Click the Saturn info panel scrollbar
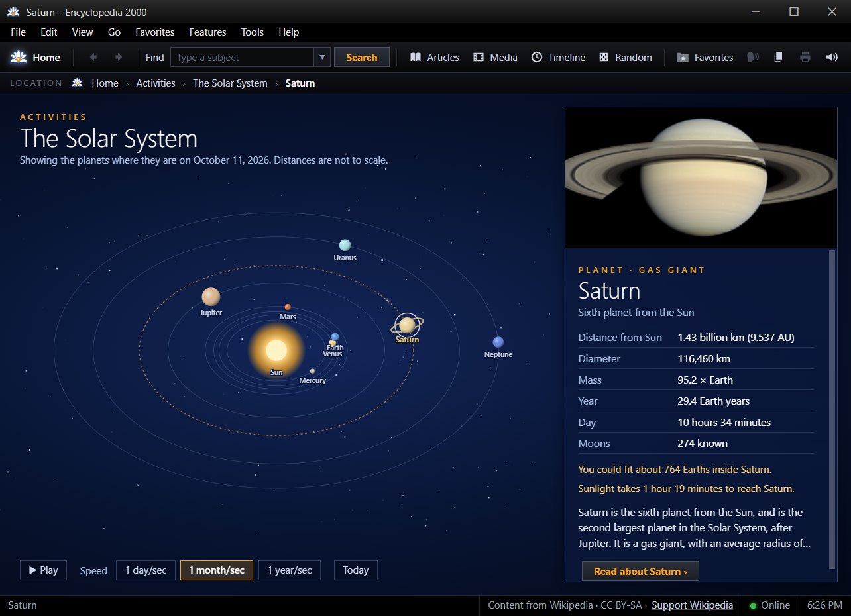Screen dimensions: 851x616 pyautogui.click(x=832, y=409)
